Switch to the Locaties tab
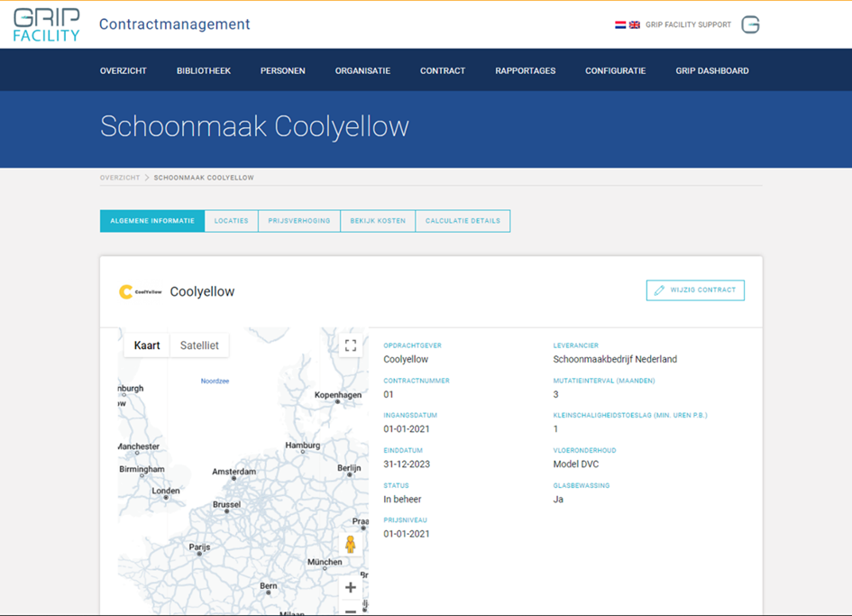The width and height of the screenshot is (852, 616). pos(232,221)
